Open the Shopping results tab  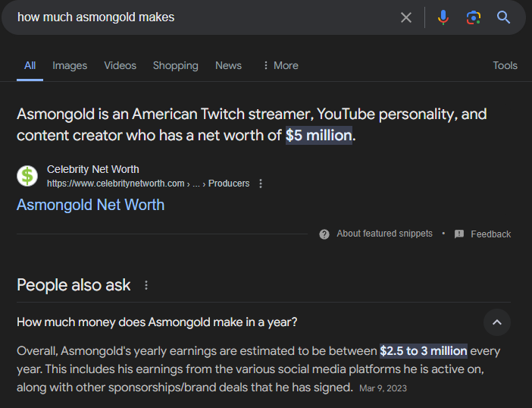(x=175, y=65)
